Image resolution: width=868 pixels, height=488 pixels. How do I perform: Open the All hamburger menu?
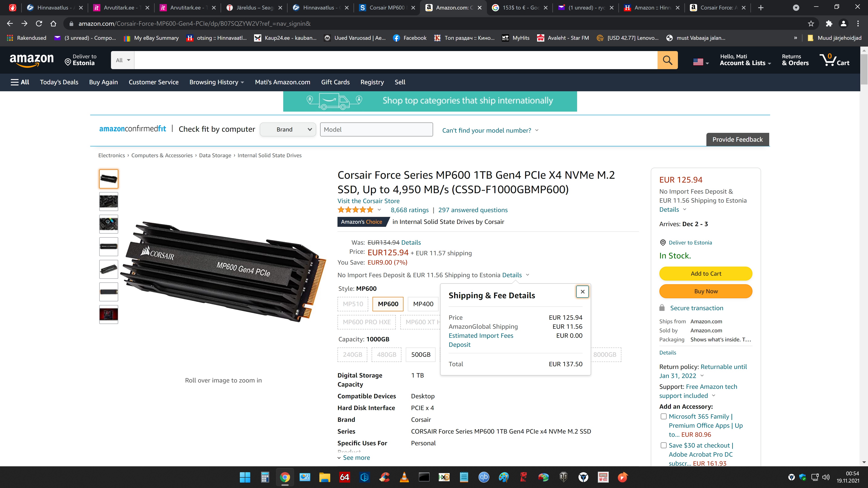[20, 82]
